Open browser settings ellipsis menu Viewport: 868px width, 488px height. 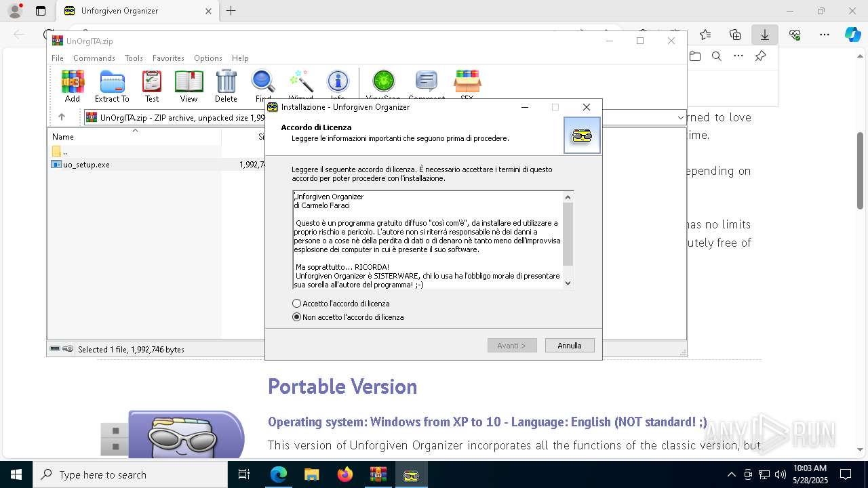pos(825,35)
